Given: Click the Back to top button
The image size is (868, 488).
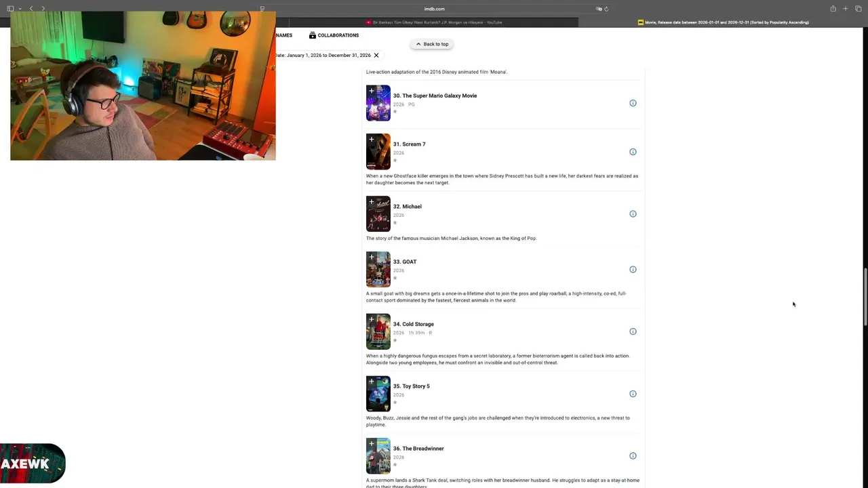Looking at the screenshot, I should point(432,44).
